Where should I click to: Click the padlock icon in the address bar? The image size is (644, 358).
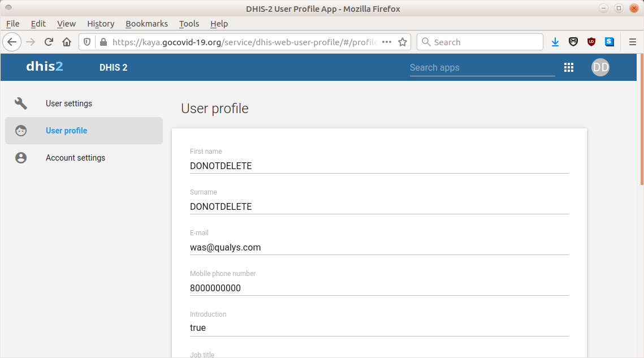tap(103, 42)
